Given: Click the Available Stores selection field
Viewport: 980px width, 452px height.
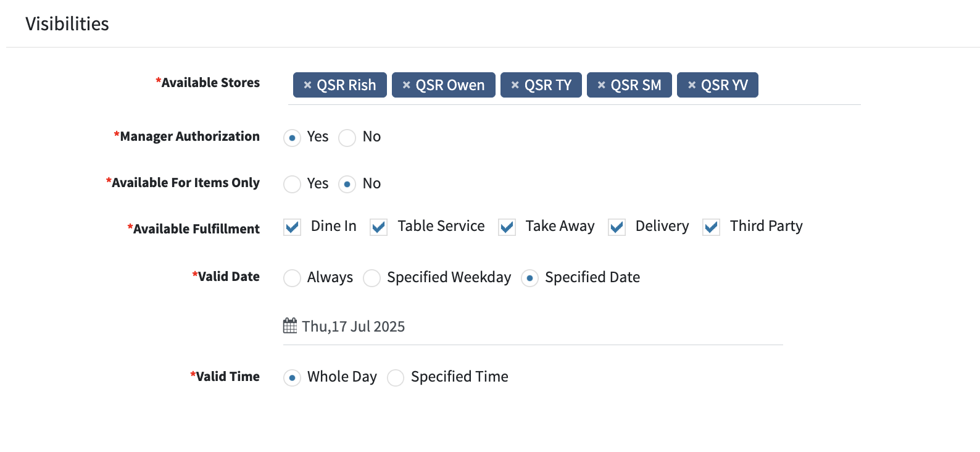Looking at the screenshot, I should 575,85.
